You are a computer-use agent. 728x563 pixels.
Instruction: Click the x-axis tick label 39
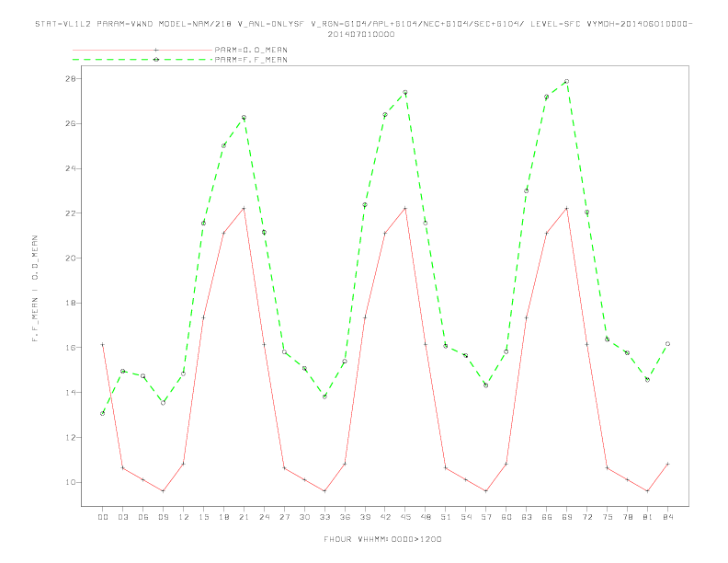(365, 517)
